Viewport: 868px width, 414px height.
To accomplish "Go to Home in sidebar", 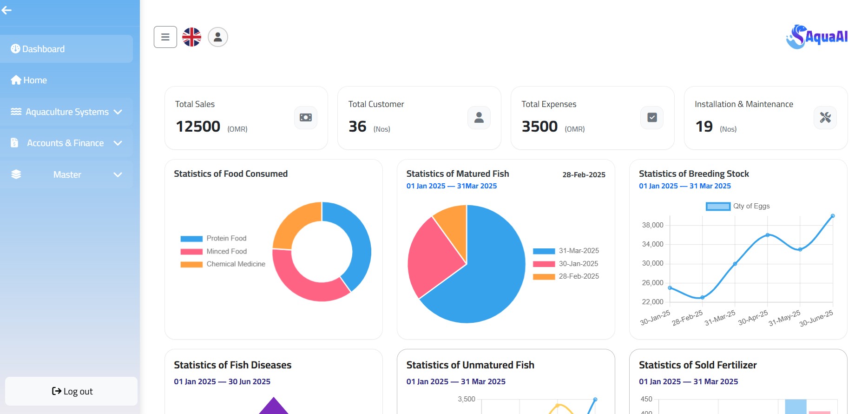I will (x=35, y=80).
